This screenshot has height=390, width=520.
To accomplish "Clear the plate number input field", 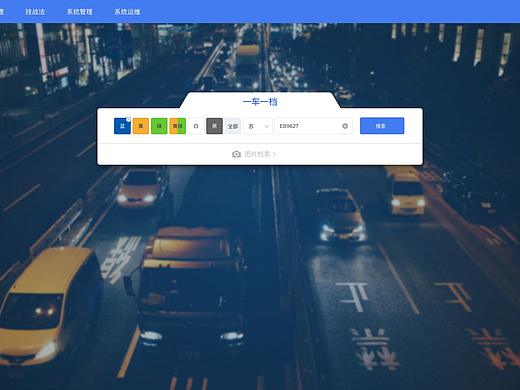I will coord(345,126).
